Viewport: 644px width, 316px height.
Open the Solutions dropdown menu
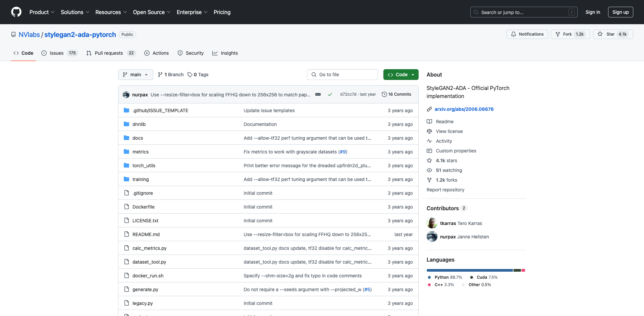[75, 12]
